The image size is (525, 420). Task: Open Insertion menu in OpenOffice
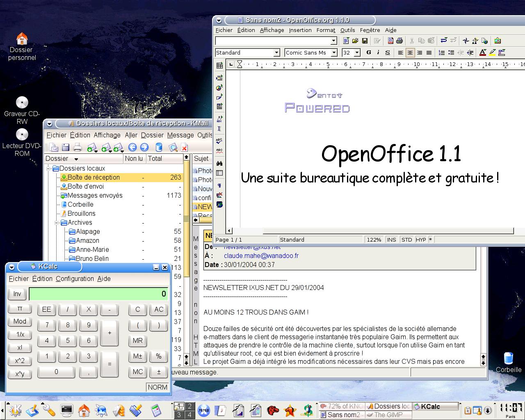300,30
